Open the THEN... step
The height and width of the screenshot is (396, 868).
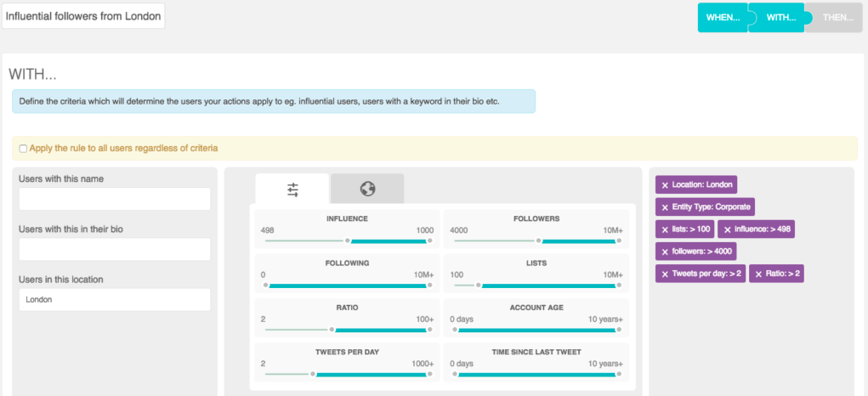tap(838, 17)
